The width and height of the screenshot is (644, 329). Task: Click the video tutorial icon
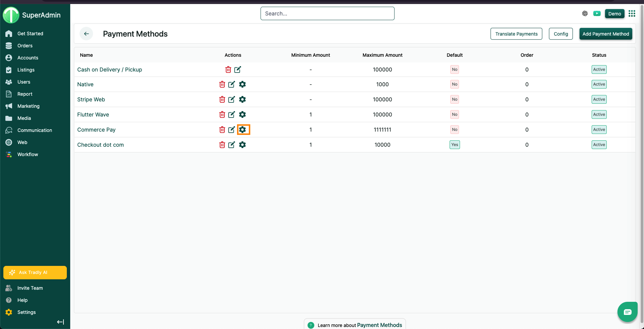click(597, 13)
